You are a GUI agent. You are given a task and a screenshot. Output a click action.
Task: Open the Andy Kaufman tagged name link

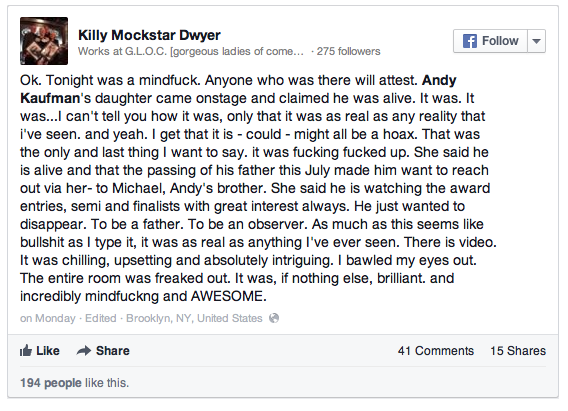(x=439, y=80)
